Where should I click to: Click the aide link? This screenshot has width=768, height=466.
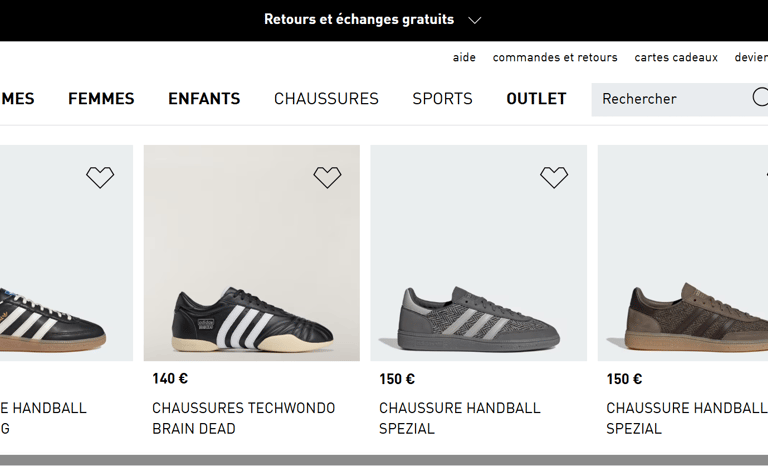click(x=464, y=58)
